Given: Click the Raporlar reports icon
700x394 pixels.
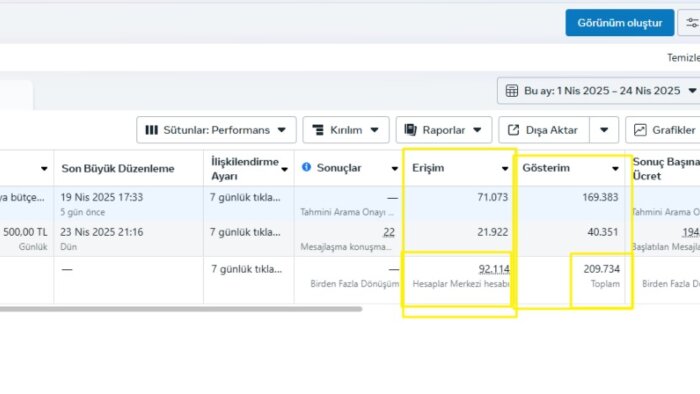Looking at the screenshot, I should (x=410, y=130).
